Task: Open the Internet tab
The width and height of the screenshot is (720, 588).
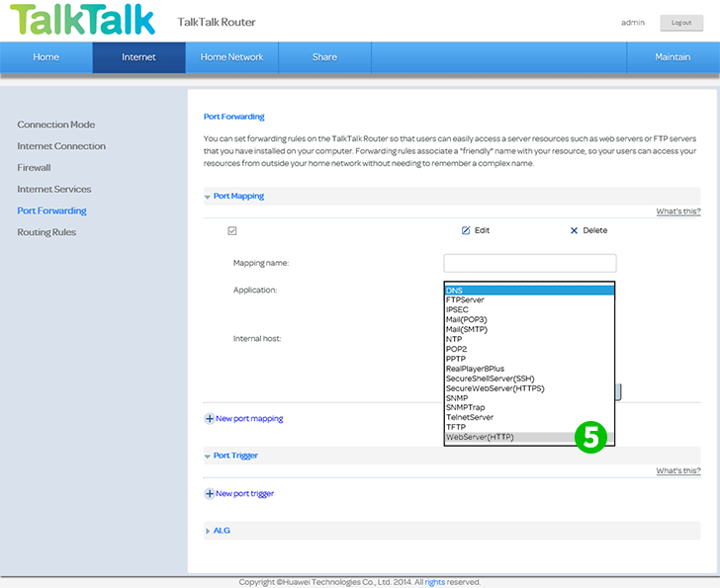Action: 138,57
